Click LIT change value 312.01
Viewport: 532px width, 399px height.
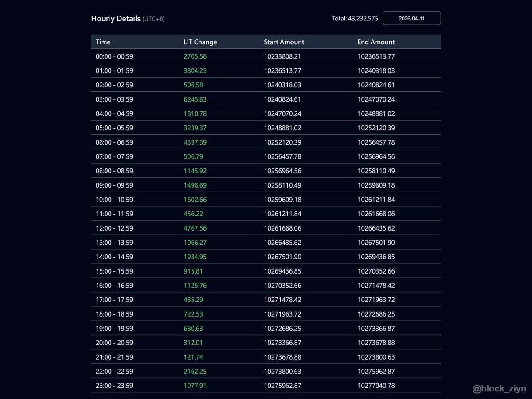tap(193, 343)
